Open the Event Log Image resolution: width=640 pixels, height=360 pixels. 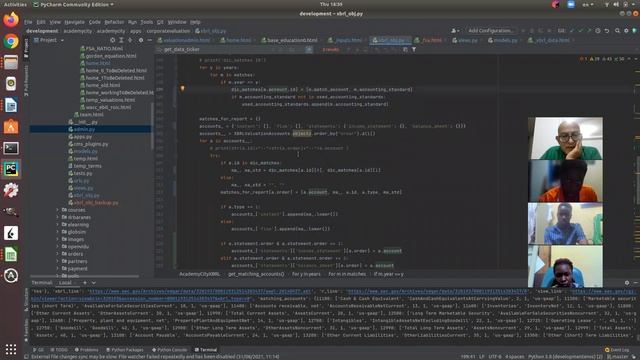[x=617, y=350]
